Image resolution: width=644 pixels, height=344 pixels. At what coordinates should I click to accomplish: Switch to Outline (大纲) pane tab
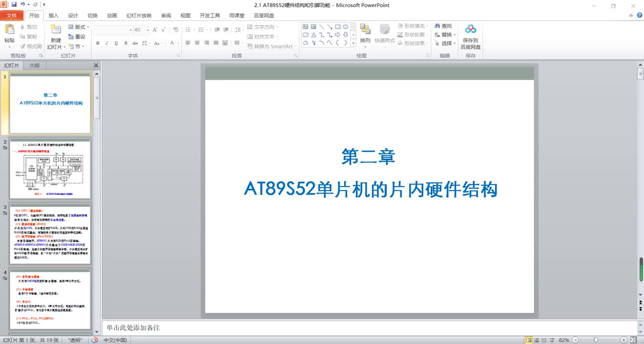pos(34,65)
